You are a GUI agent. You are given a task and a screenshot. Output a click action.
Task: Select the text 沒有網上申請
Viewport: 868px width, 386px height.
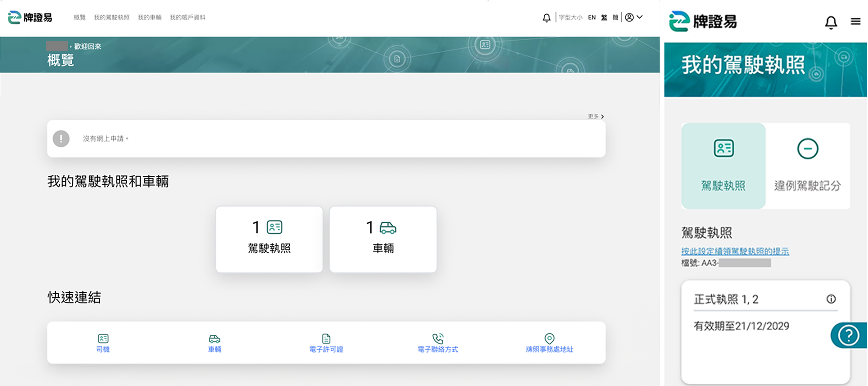106,138
